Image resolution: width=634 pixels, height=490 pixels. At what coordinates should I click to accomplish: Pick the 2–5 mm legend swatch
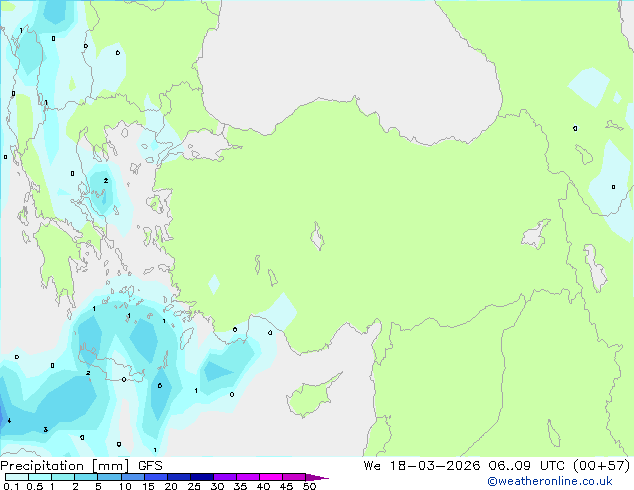coord(86,477)
